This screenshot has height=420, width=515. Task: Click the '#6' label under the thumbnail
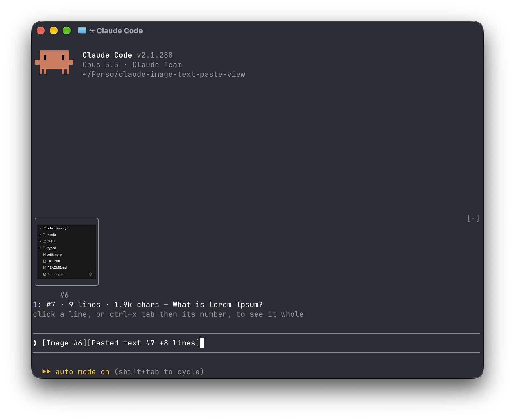64,295
